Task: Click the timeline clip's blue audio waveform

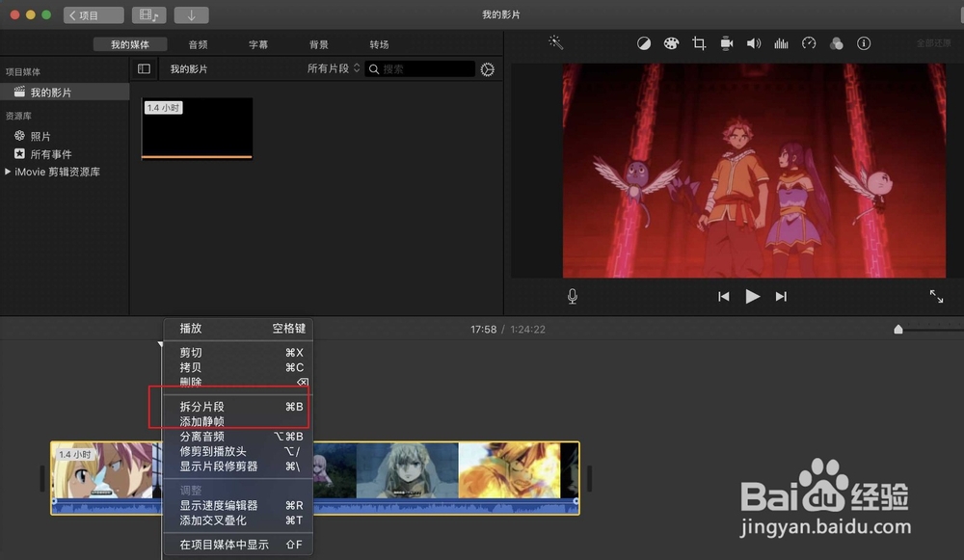Action: (445, 507)
